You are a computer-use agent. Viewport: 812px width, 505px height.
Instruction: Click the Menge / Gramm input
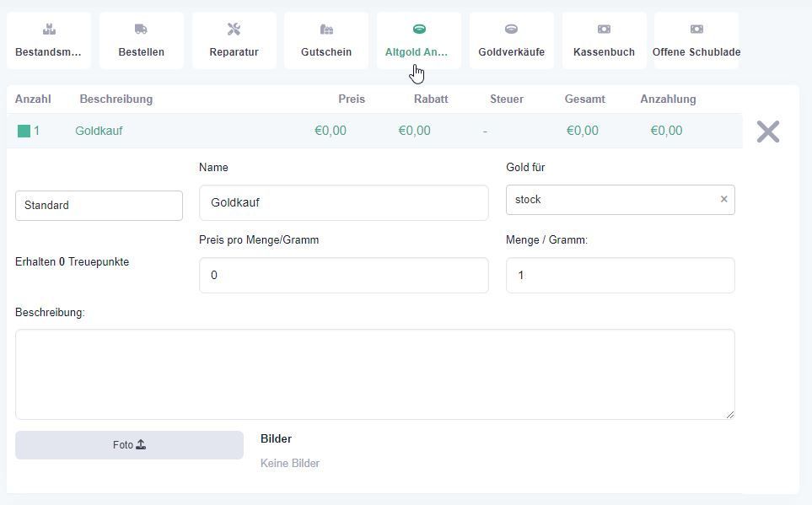621,275
